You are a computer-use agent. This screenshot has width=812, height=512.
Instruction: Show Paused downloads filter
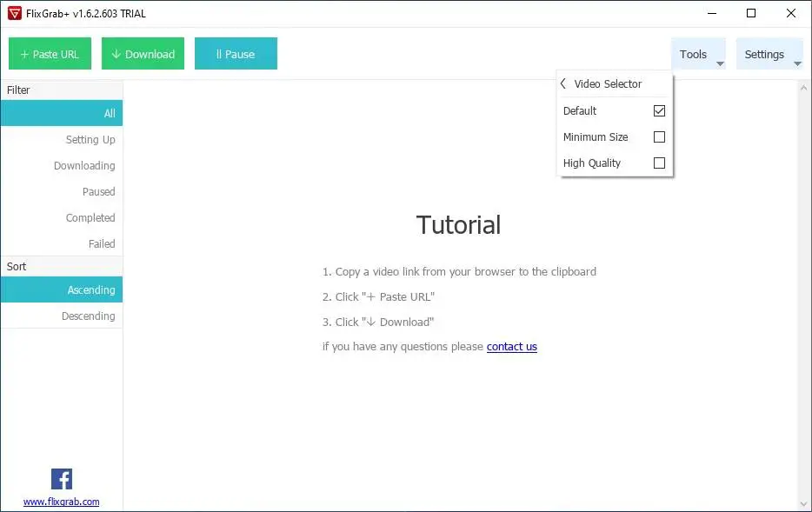pyautogui.click(x=62, y=191)
